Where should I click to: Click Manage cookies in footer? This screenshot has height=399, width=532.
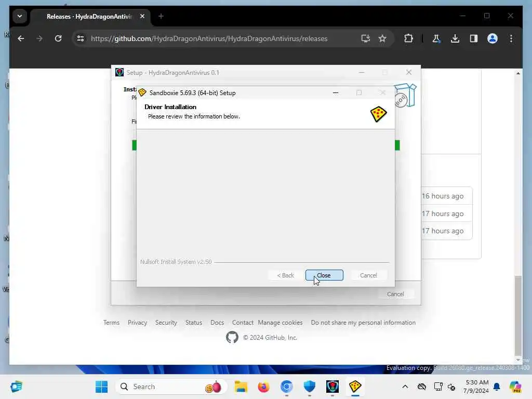(x=280, y=322)
